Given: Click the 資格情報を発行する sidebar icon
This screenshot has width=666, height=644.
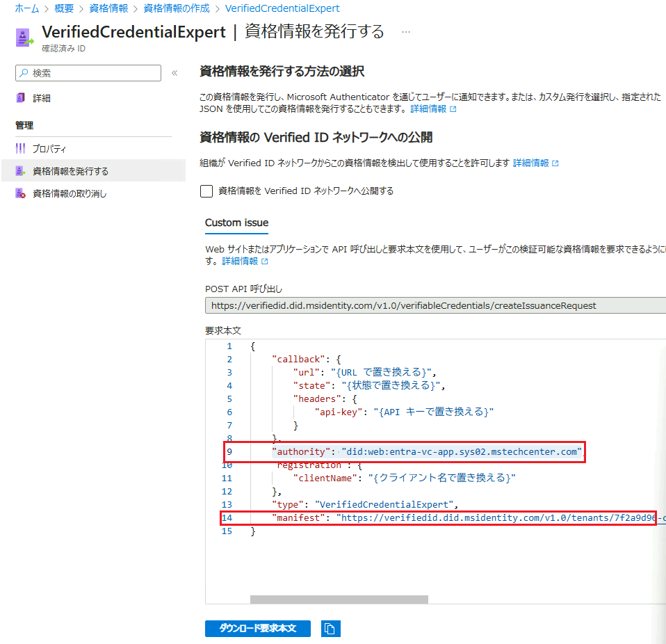Looking at the screenshot, I should tap(21, 171).
